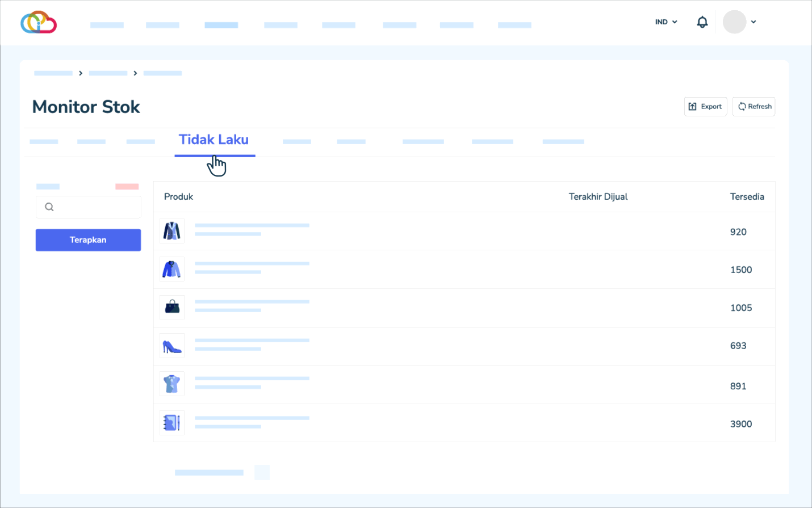812x508 pixels.
Task: Click the suit jacket product thumbnail
Action: click(x=172, y=231)
